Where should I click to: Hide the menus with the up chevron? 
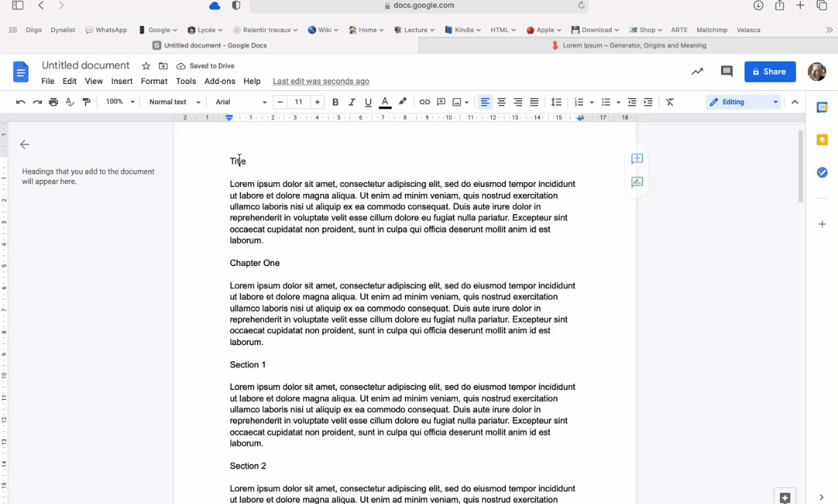795,102
